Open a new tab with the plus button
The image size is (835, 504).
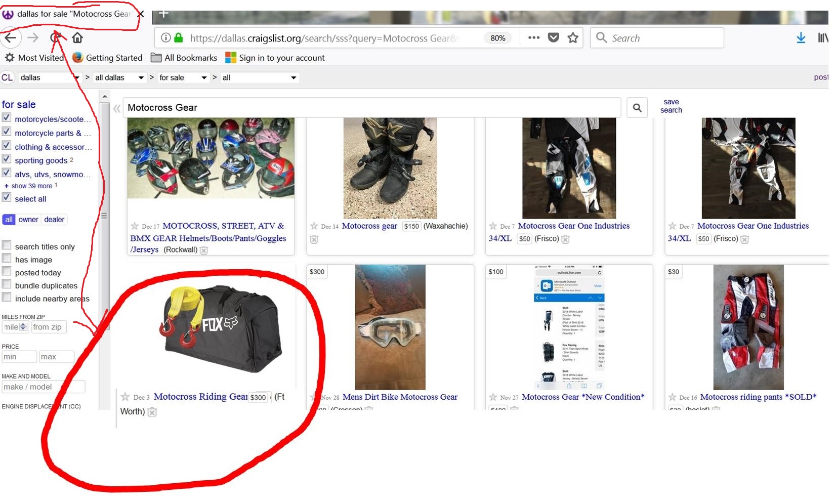[163, 14]
